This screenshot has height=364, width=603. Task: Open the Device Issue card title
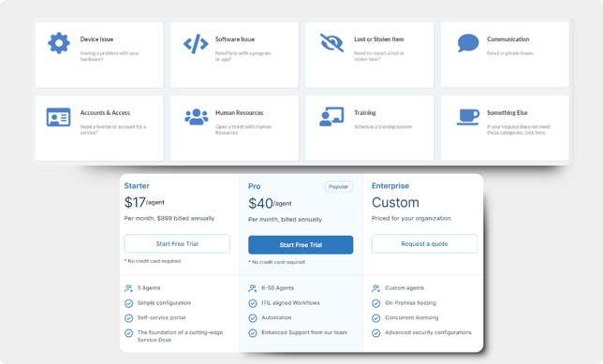point(96,39)
